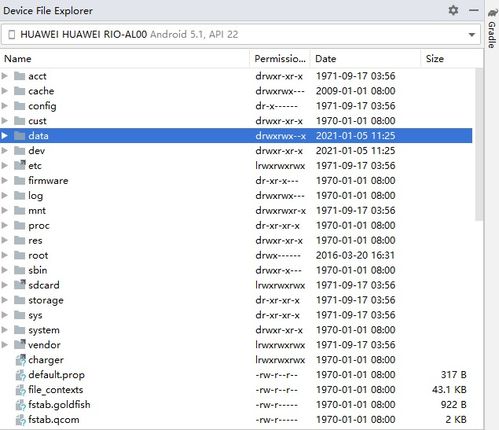
Task: Click the default.prop file icon
Action: click(x=20, y=375)
